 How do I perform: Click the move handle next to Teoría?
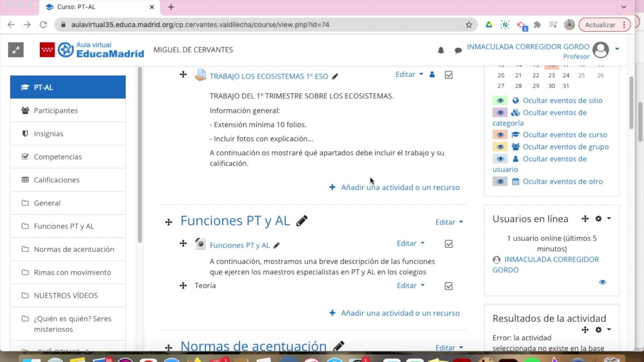pyautogui.click(x=183, y=286)
